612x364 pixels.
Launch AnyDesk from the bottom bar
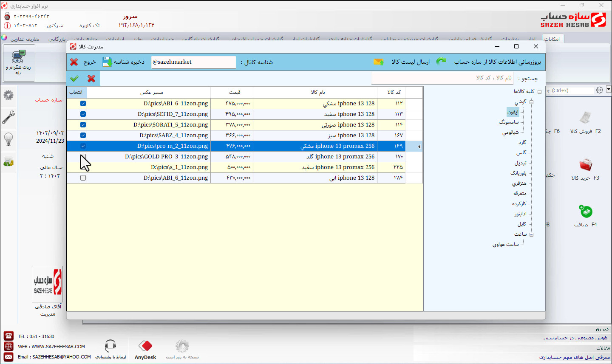click(x=145, y=349)
